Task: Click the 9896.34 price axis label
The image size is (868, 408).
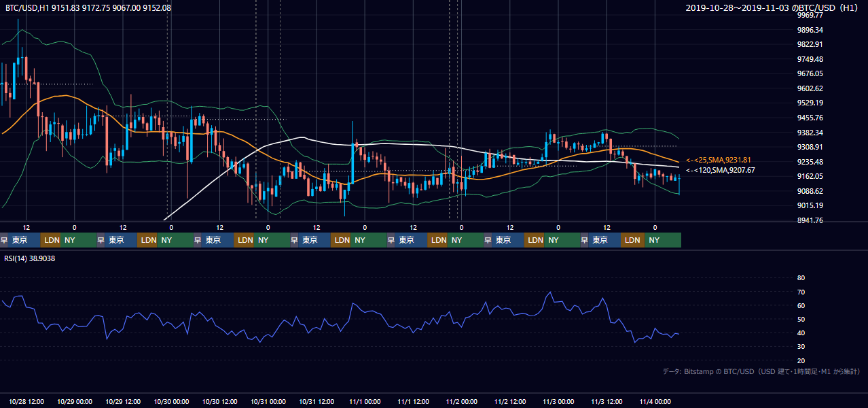Action: pyautogui.click(x=810, y=30)
